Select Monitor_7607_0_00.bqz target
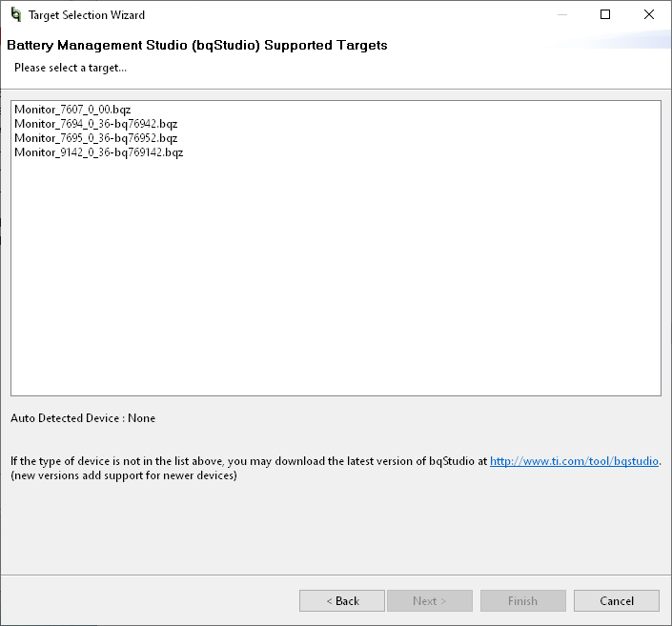 (x=72, y=110)
